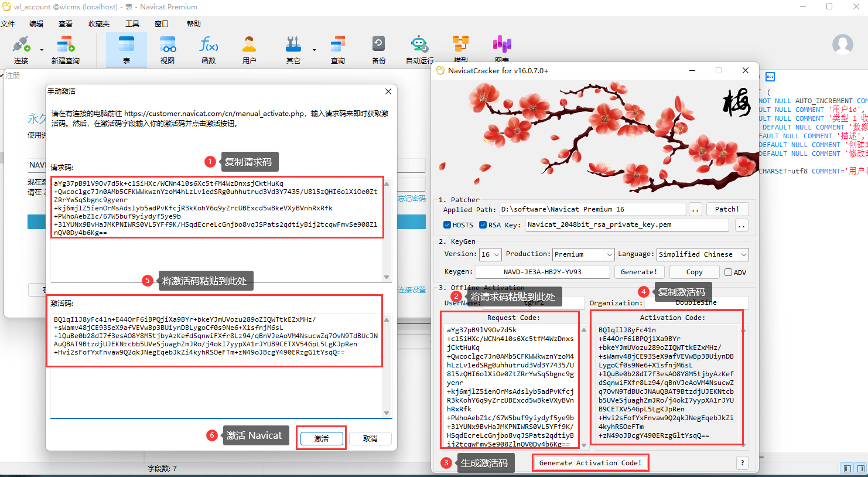Click the browse button beside Applied Path
This screenshot has height=477, width=868.
[695, 209]
